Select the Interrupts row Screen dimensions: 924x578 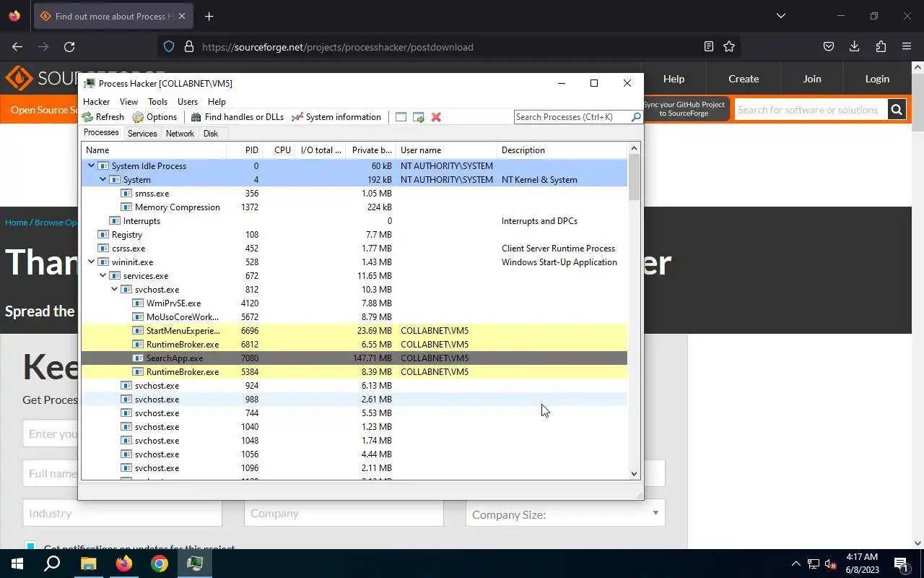(354, 221)
